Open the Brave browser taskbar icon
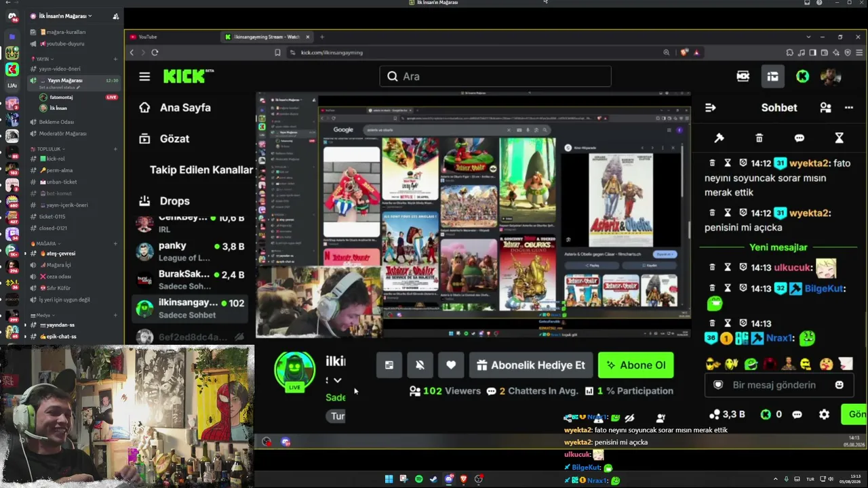This screenshot has width=868, height=488. click(x=464, y=479)
